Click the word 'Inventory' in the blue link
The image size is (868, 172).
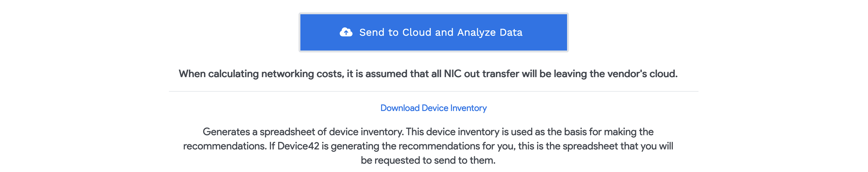(468, 108)
